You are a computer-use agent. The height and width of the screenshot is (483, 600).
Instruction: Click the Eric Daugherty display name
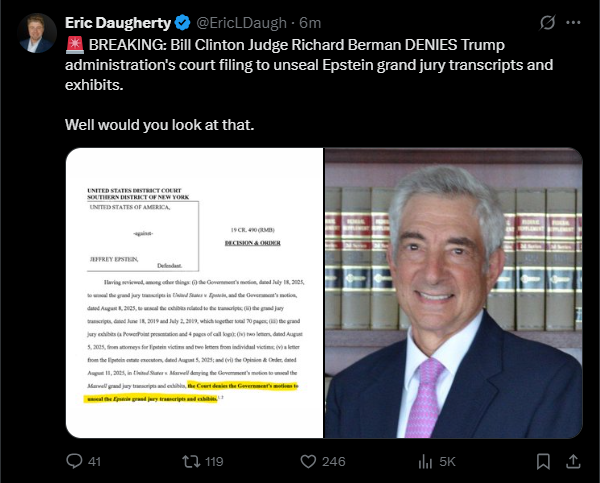coord(118,23)
